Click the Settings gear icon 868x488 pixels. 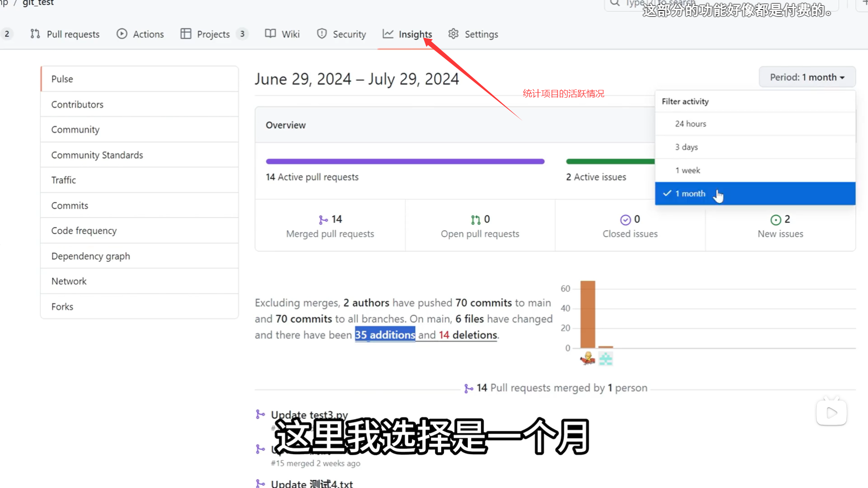click(x=453, y=34)
